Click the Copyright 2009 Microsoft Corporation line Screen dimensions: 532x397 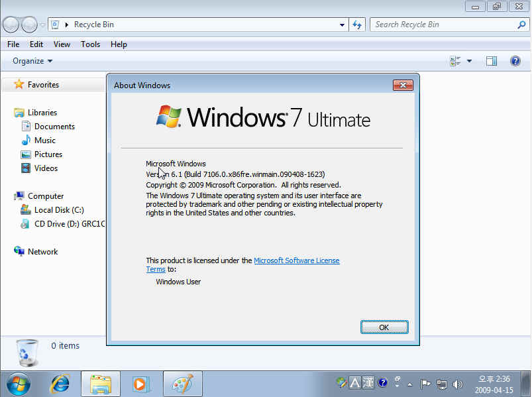(243, 185)
